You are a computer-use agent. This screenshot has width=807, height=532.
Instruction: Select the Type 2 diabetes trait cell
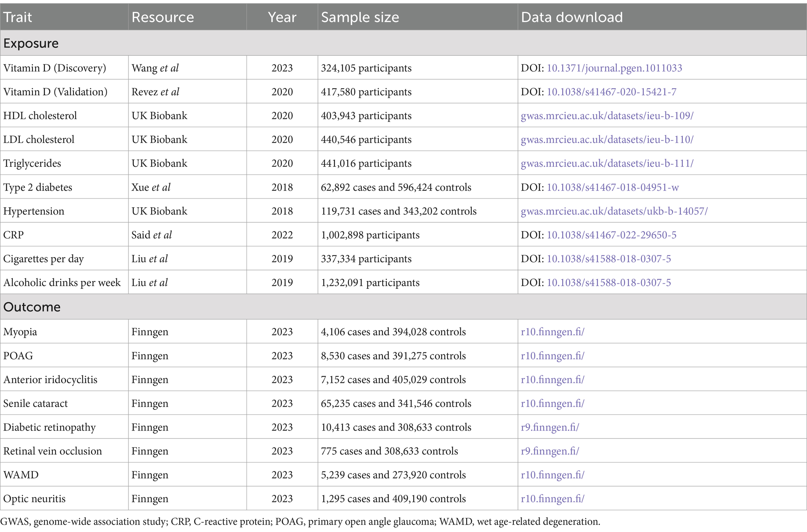click(64, 187)
